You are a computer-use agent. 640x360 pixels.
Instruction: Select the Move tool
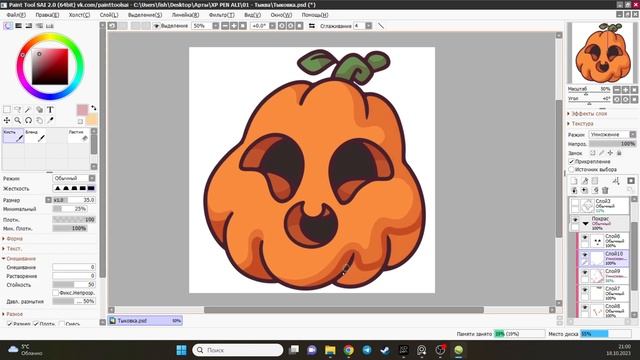[7, 120]
